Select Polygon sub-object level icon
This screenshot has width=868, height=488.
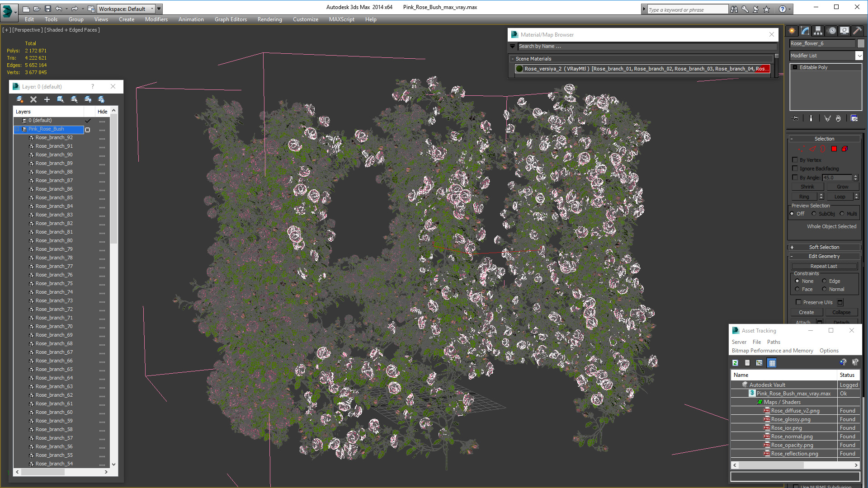click(834, 149)
